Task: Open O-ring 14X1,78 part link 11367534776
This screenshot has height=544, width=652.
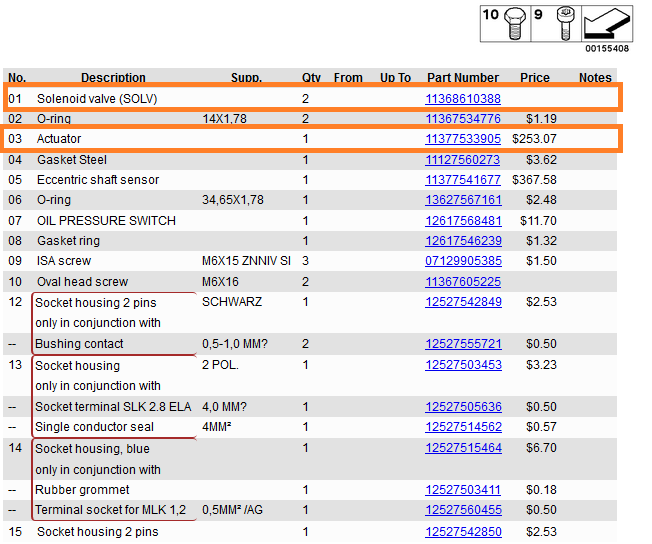Action: [463, 119]
